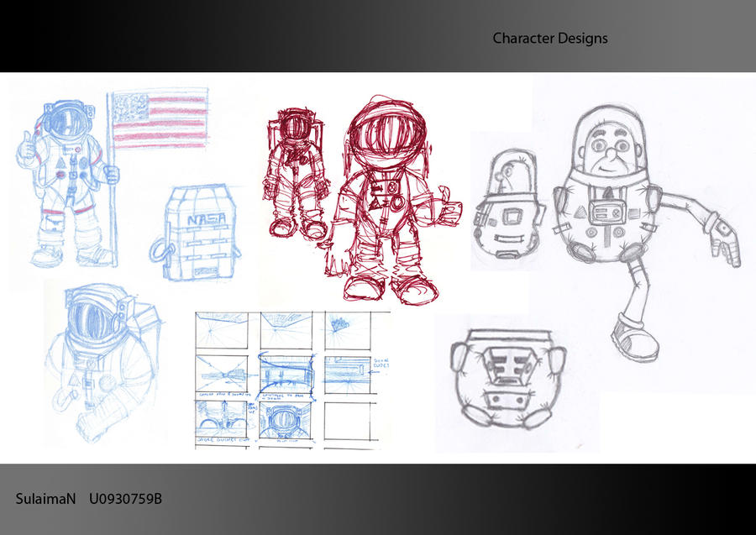Click the Character Designs title text
The image size is (756, 535).
click(550, 38)
